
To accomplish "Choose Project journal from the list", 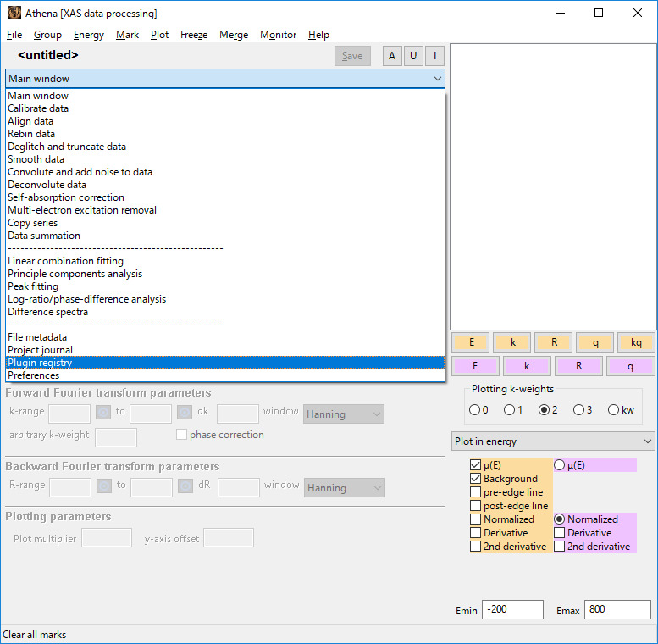I will 225,350.
